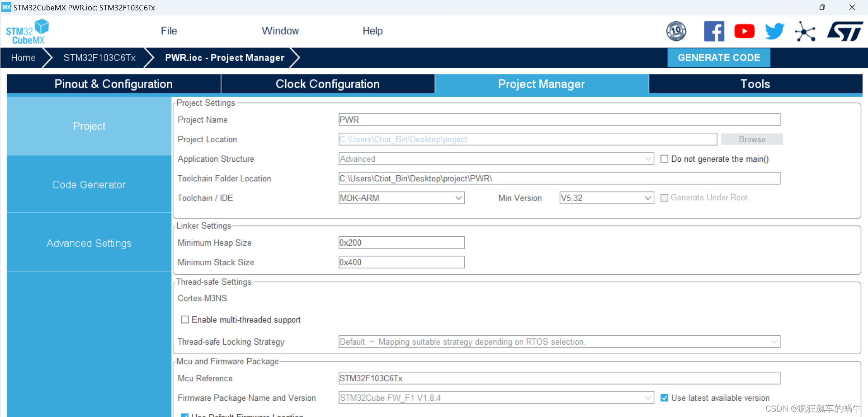
Task: Click the Mcu Reference field
Action: tap(559, 378)
